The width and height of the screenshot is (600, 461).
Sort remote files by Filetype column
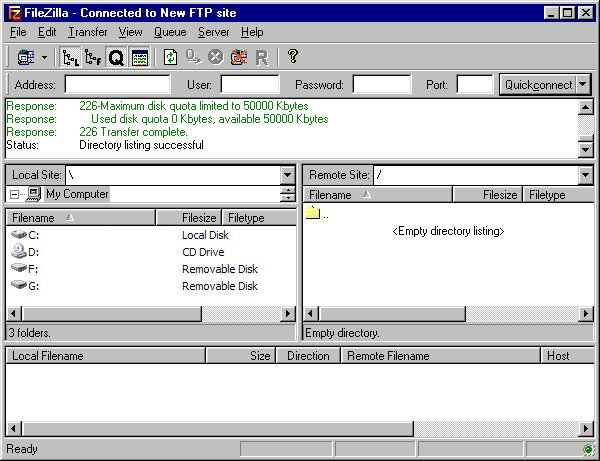click(x=558, y=195)
